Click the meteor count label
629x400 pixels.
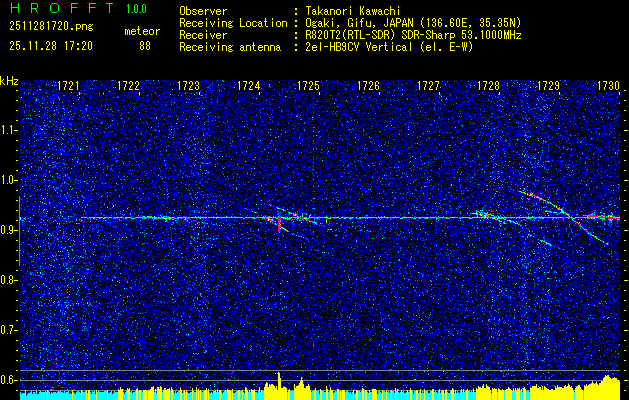tap(142, 31)
